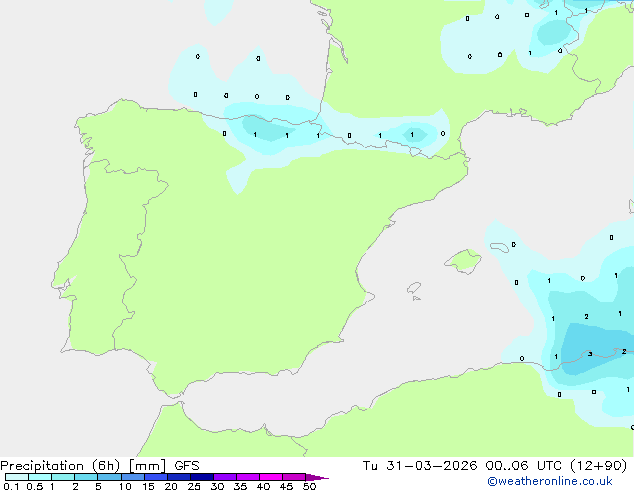Image resolution: width=634 pixels, height=490 pixels.
Task: Select the legend scale number '35'
Action: point(240,486)
